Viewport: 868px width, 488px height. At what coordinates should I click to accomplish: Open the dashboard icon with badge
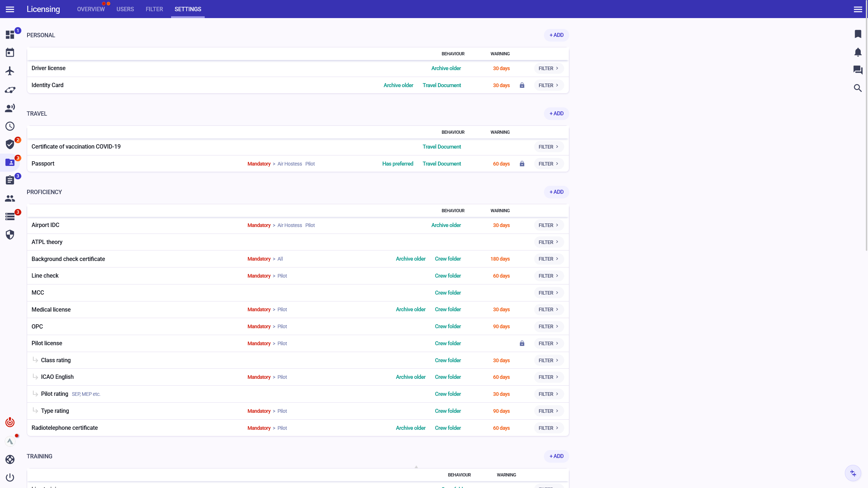point(10,35)
